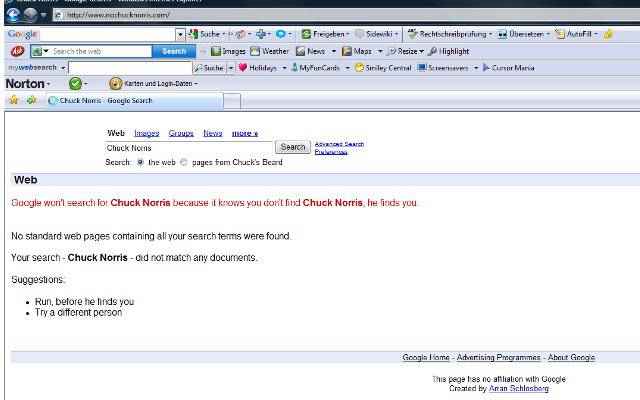Click the Highlight toolbar button
Image resolution: width=640 pixels, height=400 pixels.
pyautogui.click(x=449, y=51)
